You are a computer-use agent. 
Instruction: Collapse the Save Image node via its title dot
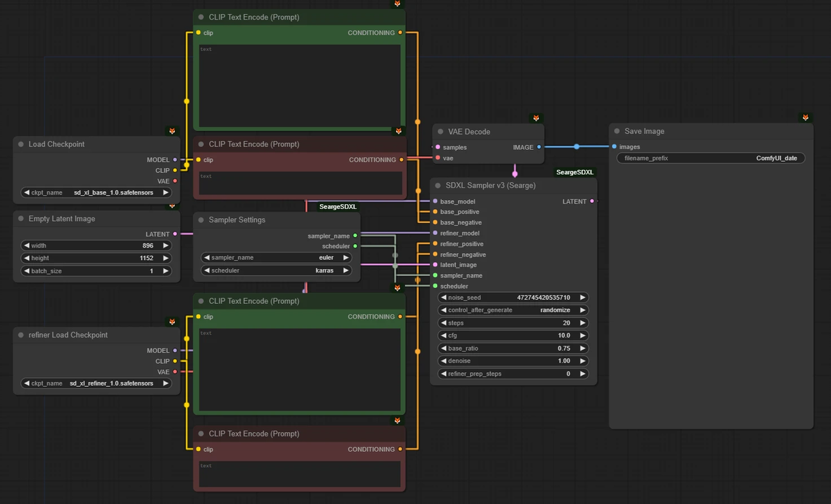coord(617,131)
